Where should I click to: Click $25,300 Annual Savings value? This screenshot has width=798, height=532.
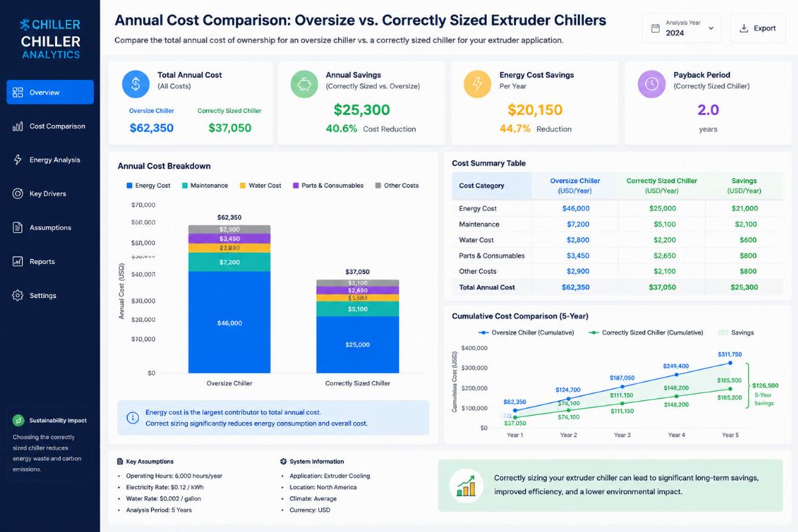pos(362,110)
